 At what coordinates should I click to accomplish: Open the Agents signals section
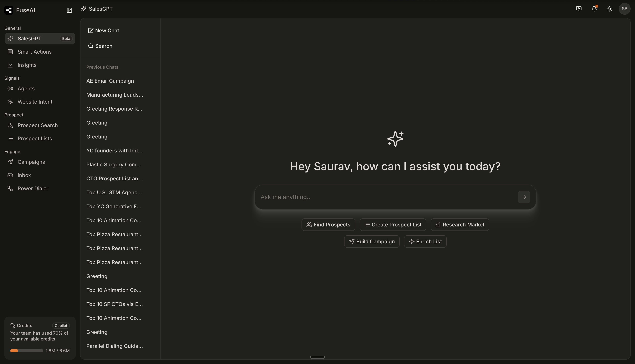(26, 89)
